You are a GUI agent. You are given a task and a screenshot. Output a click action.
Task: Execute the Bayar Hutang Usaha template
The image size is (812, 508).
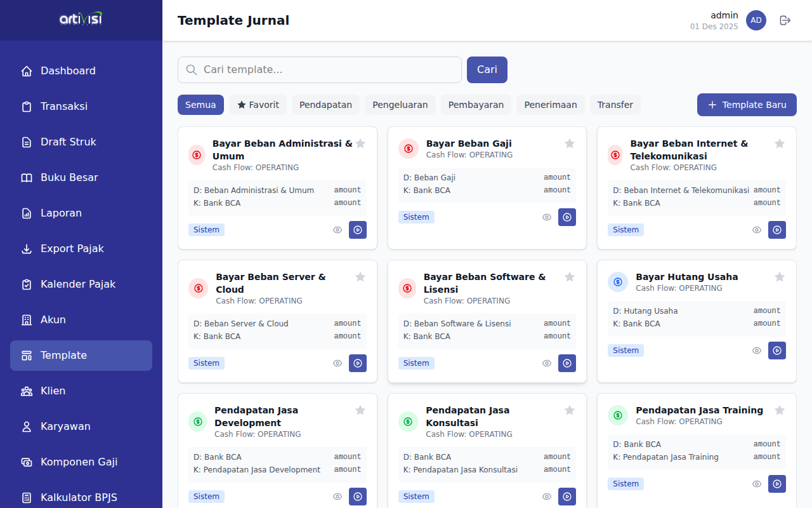776,351
